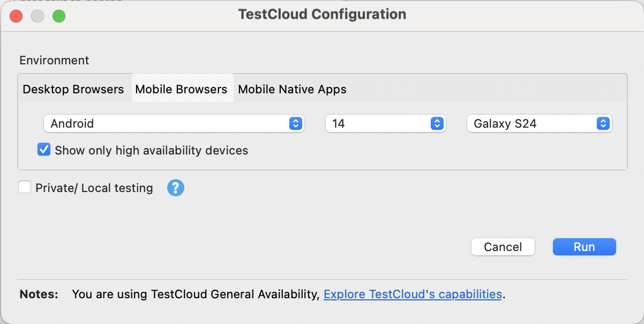Select the Mobile Browsers tab
Image resolution: width=644 pixels, height=324 pixels.
(182, 89)
